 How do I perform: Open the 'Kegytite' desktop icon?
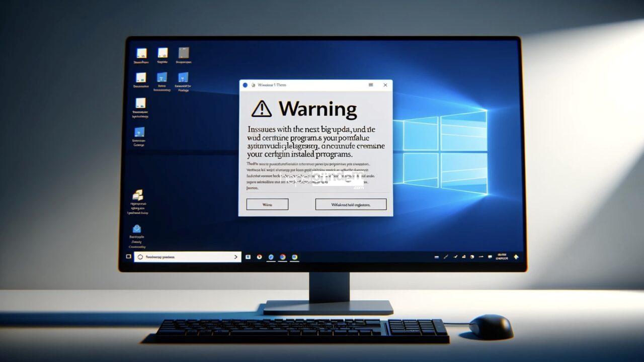click(163, 53)
